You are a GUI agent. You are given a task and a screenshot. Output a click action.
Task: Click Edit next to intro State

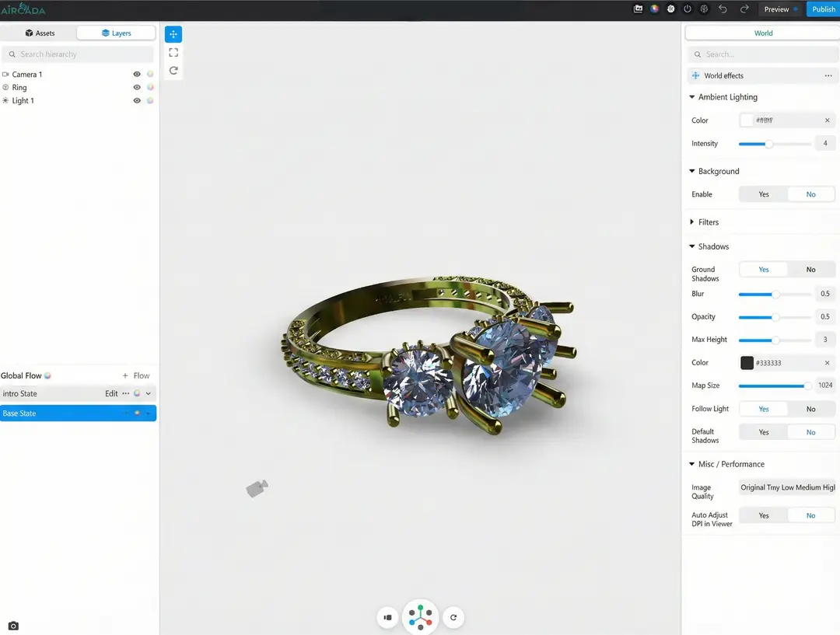(x=111, y=393)
